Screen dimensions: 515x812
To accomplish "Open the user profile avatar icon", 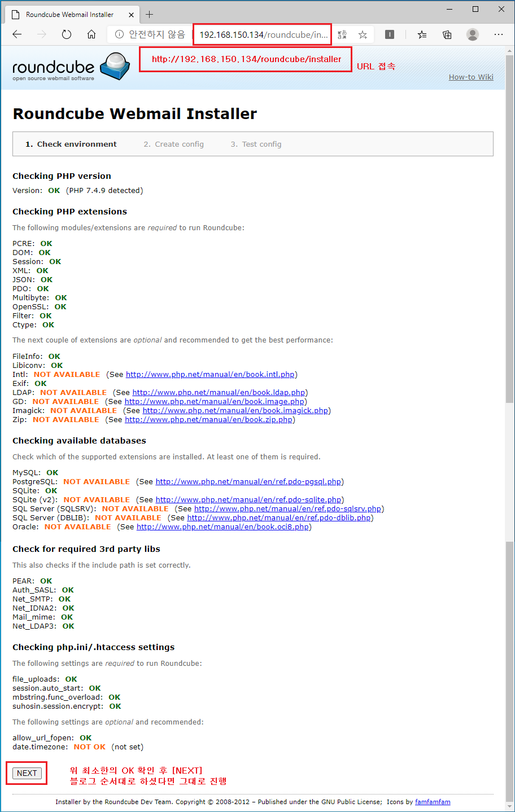I will 473,34.
